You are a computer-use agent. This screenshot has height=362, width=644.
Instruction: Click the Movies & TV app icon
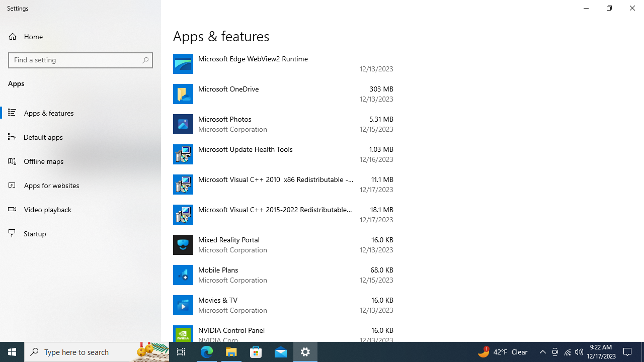pos(183,305)
